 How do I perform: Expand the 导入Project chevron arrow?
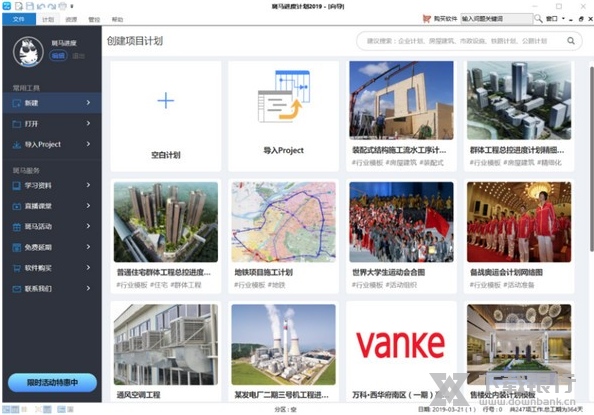click(x=88, y=144)
